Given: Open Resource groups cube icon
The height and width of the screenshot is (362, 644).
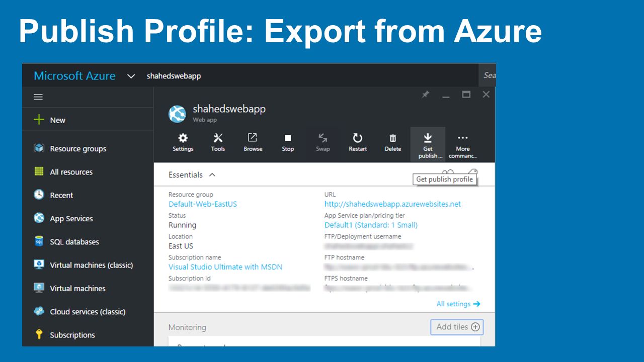Looking at the screenshot, I should (39, 148).
